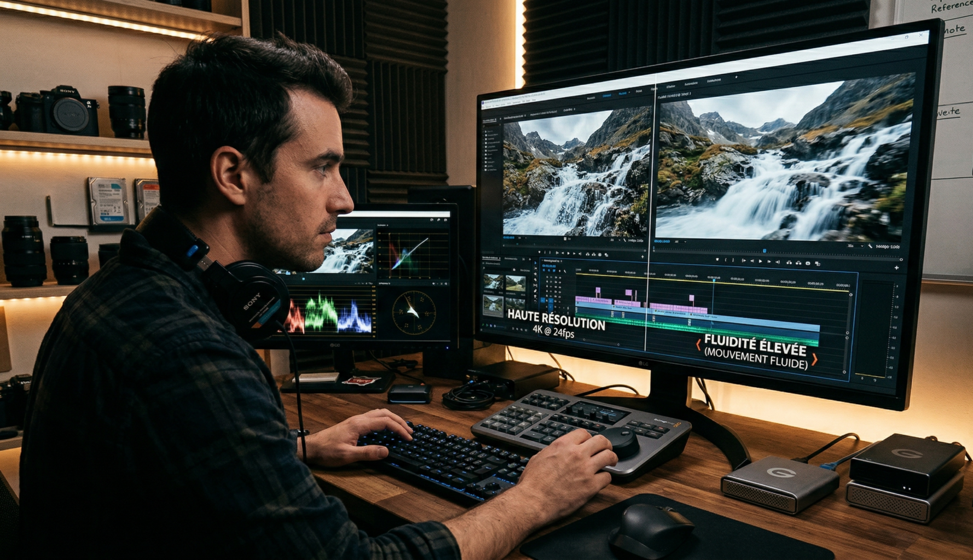Click the Program monitor scrub bar playhead
This screenshot has width=973, height=560.
click(764, 251)
